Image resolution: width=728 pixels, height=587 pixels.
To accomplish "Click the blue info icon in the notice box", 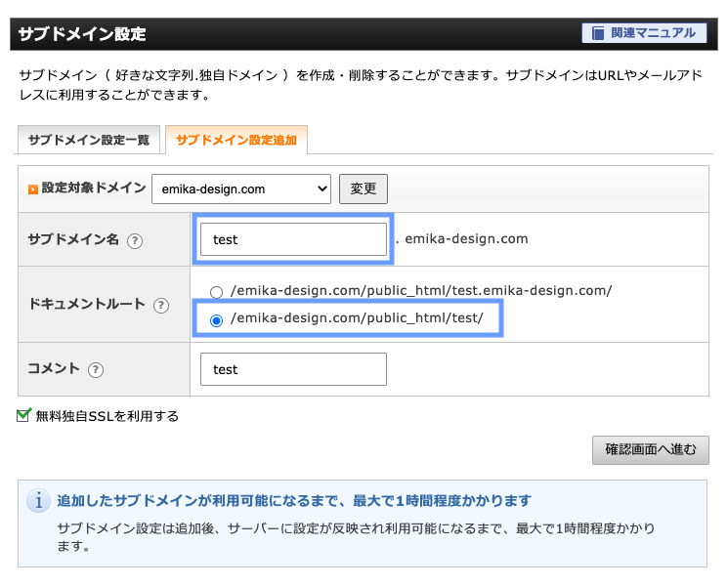I will tap(38, 502).
